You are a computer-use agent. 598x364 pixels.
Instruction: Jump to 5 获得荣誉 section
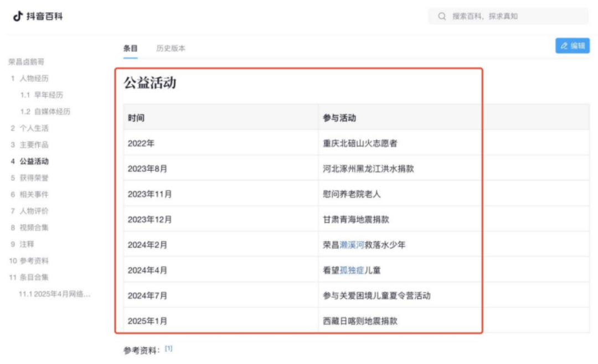30,178
